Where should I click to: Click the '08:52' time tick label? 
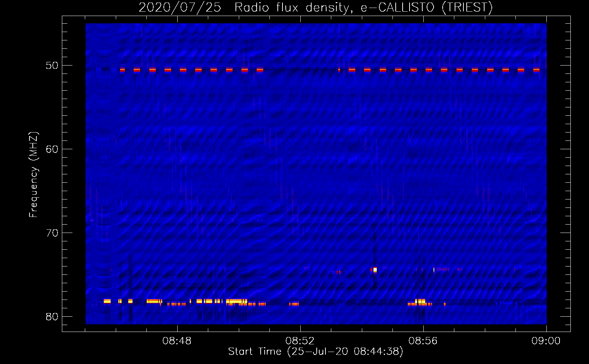(x=300, y=341)
